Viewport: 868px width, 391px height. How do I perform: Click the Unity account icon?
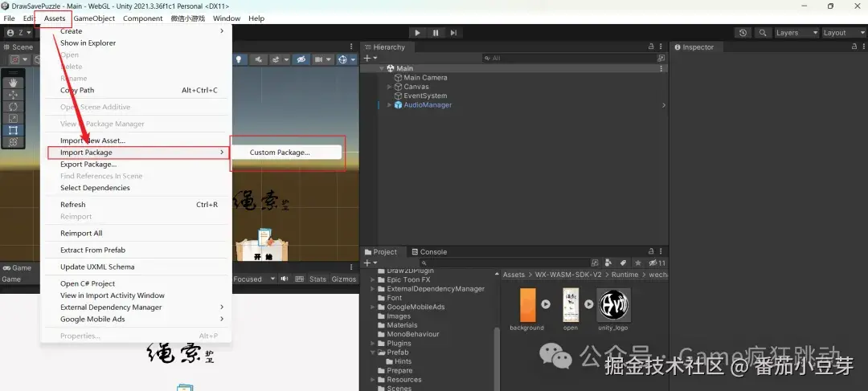(x=10, y=33)
